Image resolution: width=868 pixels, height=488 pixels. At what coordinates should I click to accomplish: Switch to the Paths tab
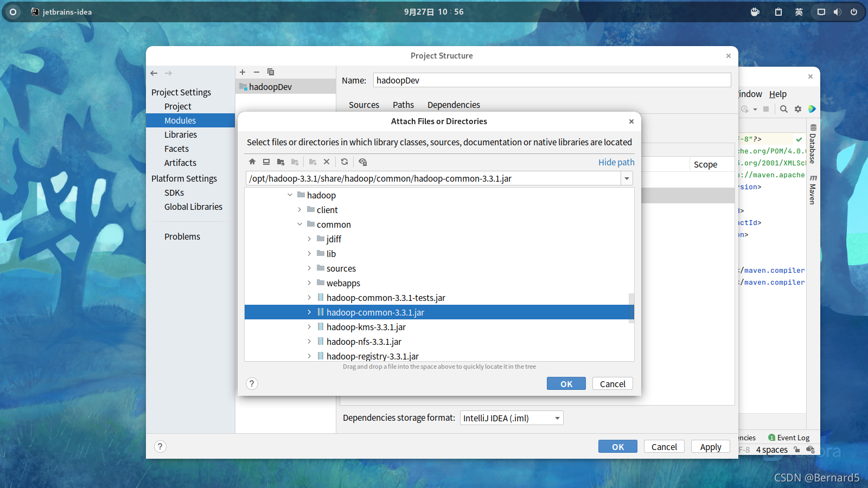[x=403, y=105]
